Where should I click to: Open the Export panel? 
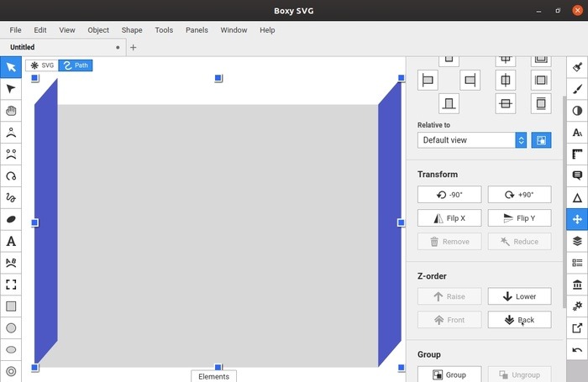click(577, 328)
